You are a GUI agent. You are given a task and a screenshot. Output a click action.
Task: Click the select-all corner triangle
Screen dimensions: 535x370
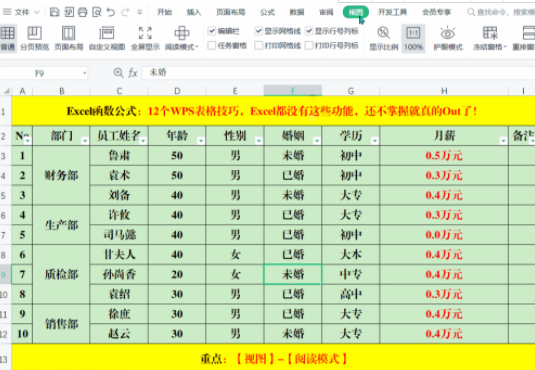click(6, 91)
